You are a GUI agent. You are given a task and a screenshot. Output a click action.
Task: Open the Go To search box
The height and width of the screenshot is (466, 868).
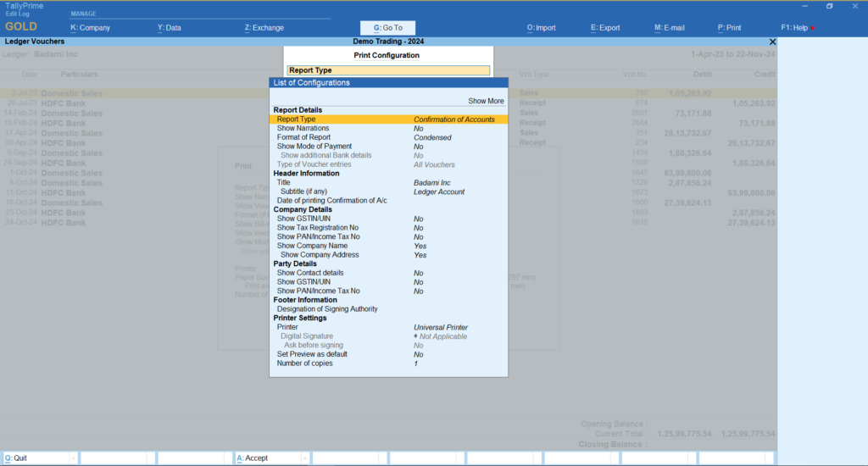(x=388, y=28)
